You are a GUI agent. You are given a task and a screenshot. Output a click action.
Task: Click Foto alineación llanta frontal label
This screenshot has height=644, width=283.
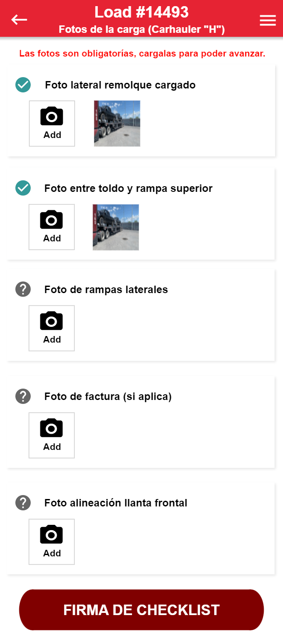[116, 503]
